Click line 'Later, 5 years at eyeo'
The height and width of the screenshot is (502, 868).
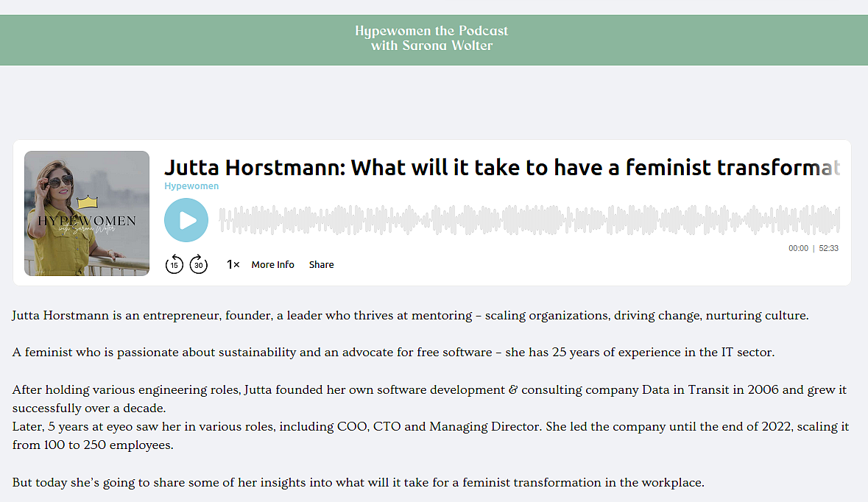(x=431, y=436)
